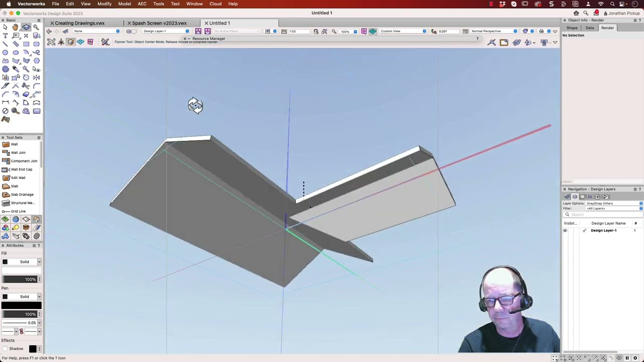Click the previous view arrow
This screenshot has height=362, width=644.
(x=49, y=31)
